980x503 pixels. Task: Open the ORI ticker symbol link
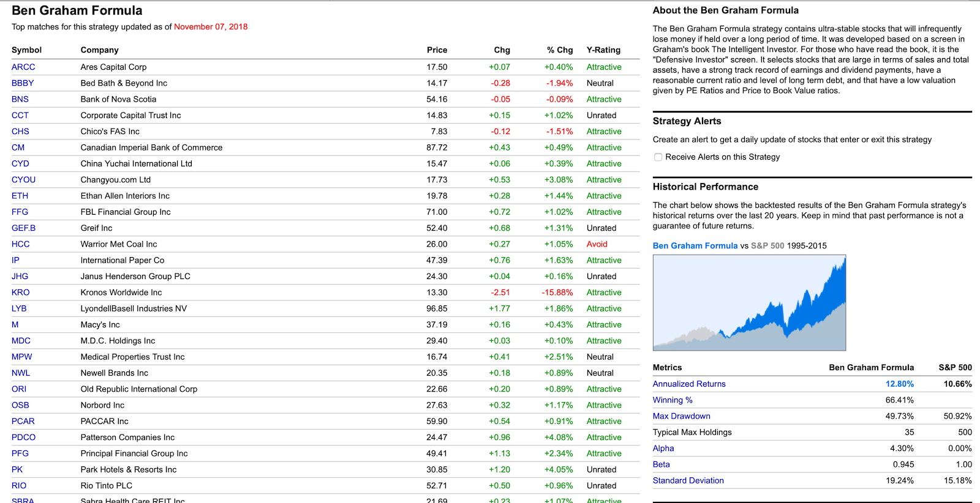pyautogui.click(x=19, y=389)
